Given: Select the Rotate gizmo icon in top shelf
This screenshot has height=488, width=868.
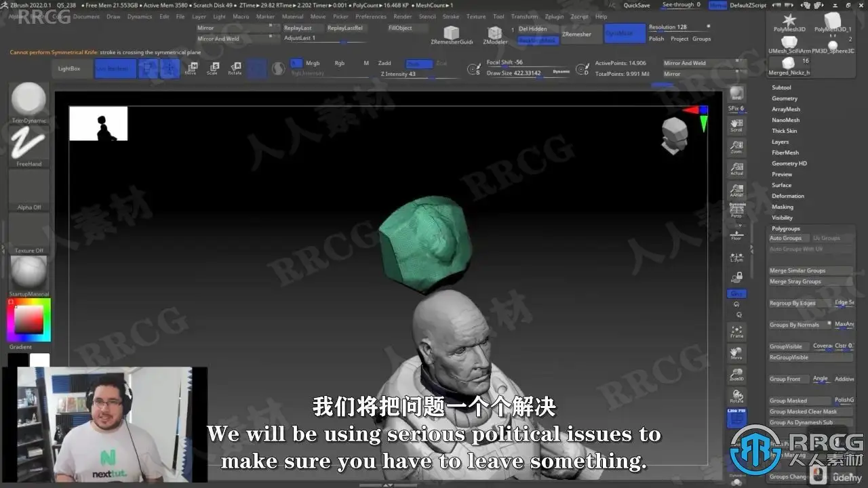Looking at the screenshot, I should click(235, 68).
